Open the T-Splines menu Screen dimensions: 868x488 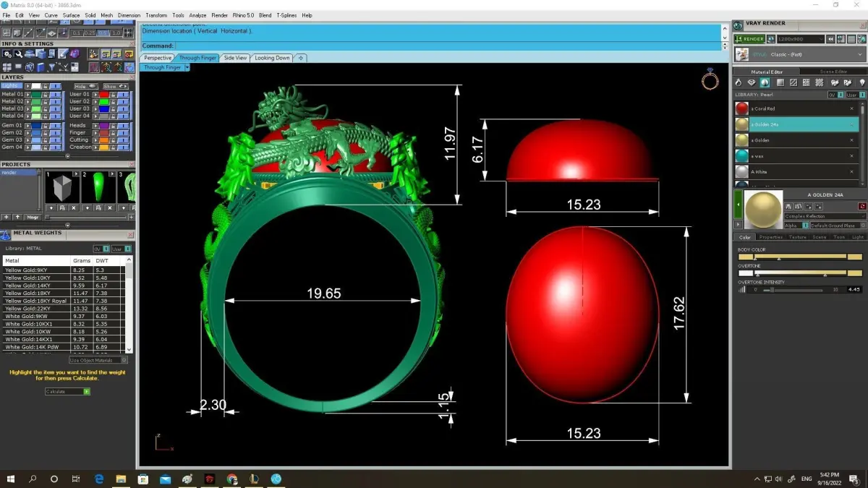pyautogui.click(x=286, y=15)
